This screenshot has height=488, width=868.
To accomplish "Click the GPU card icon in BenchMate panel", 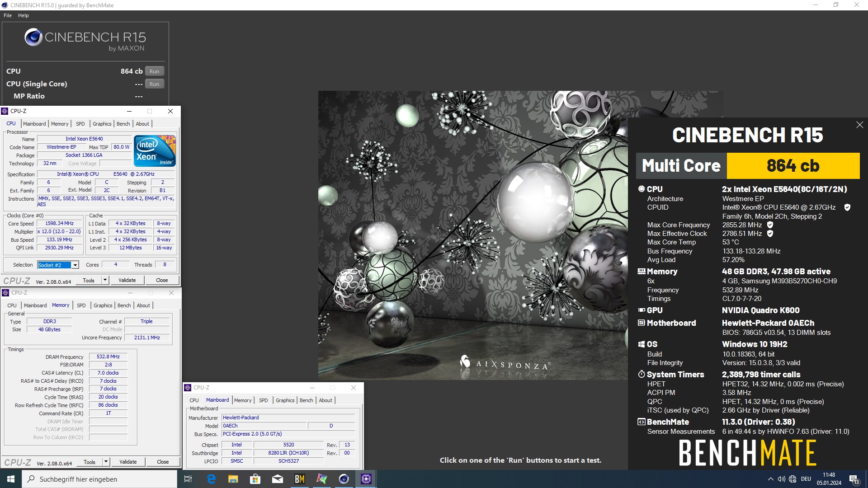I will pos(641,310).
